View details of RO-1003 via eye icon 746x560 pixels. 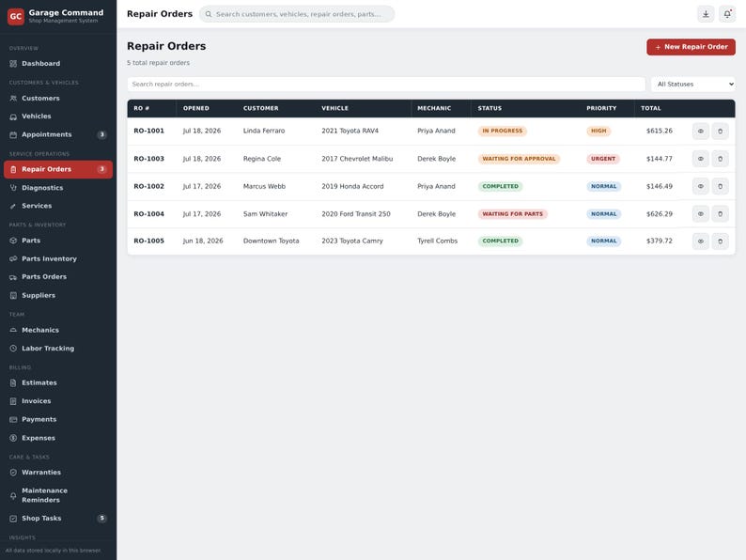click(700, 159)
